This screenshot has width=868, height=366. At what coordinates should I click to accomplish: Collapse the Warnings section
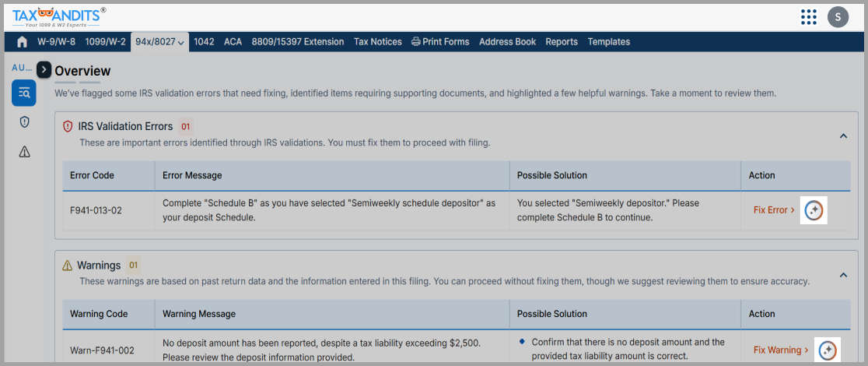pyautogui.click(x=843, y=275)
